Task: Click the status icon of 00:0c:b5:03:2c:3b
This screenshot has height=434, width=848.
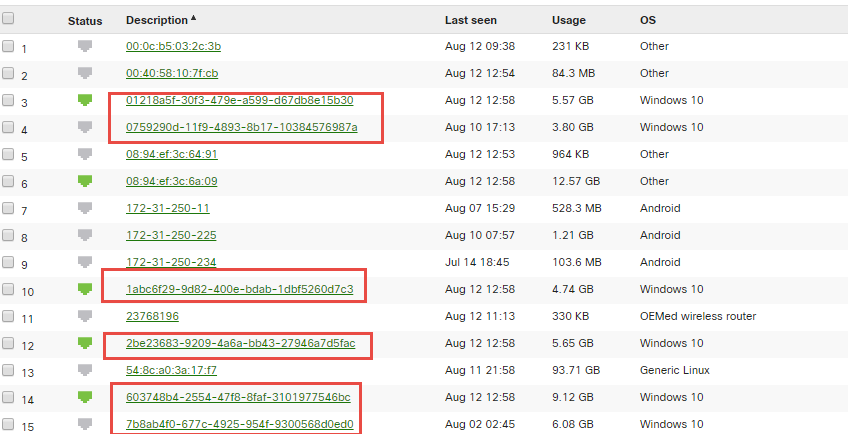Action: (x=85, y=46)
